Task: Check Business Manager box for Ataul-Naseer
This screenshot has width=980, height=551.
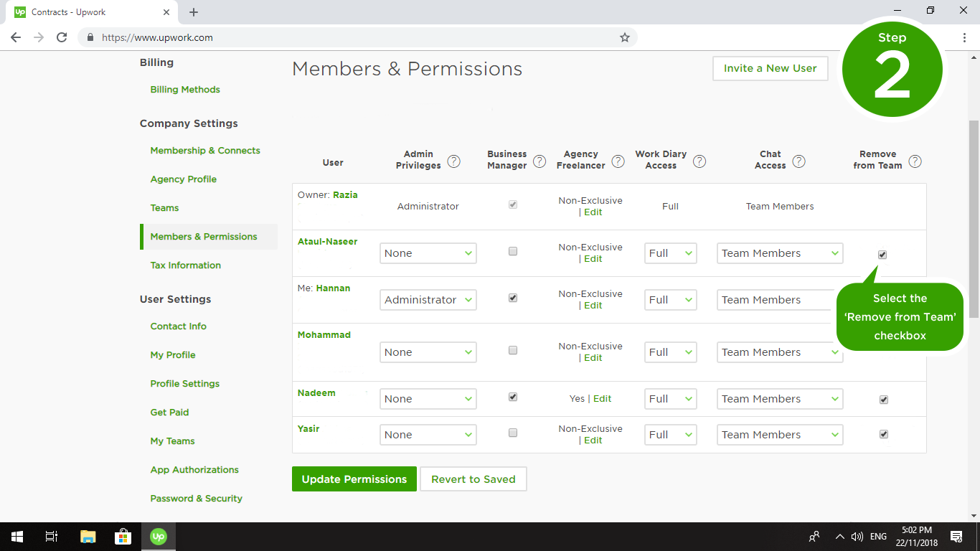Action: tap(512, 252)
